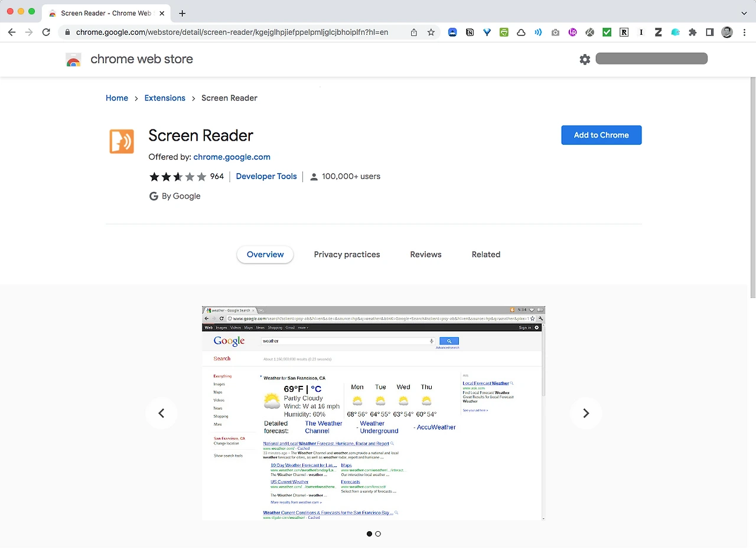Switch to the Related tab

[486, 255]
